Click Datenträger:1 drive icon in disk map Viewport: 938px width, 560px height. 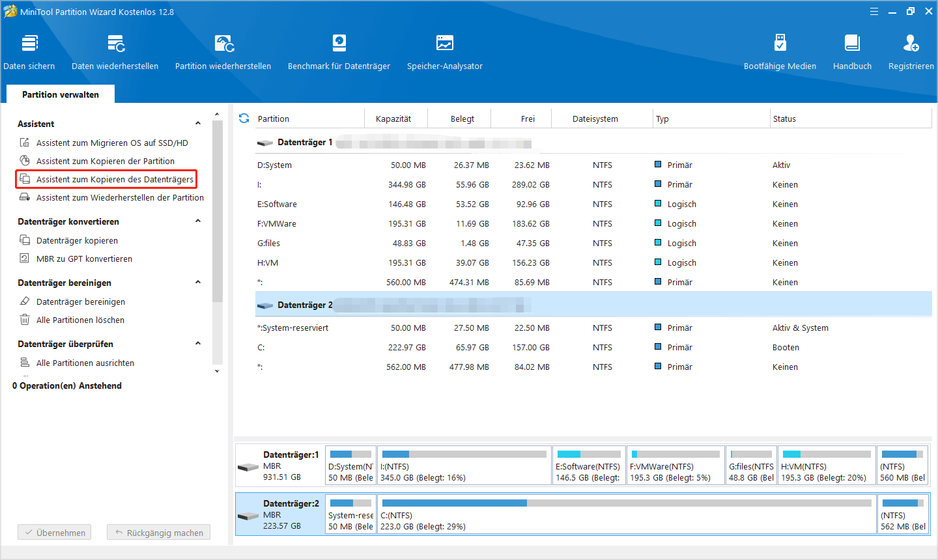pos(248,467)
